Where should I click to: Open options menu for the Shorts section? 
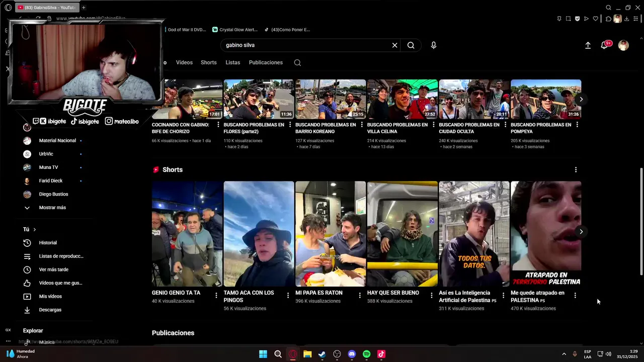[576, 170]
